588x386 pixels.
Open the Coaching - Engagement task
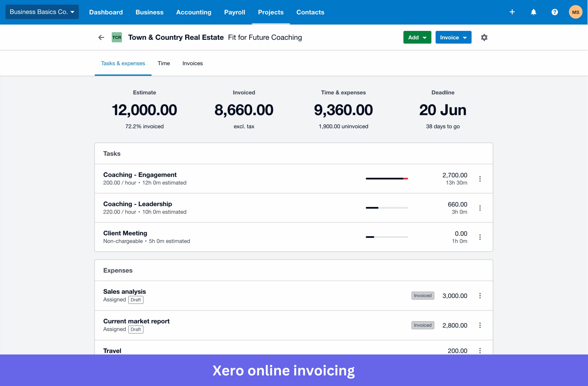click(x=294, y=179)
